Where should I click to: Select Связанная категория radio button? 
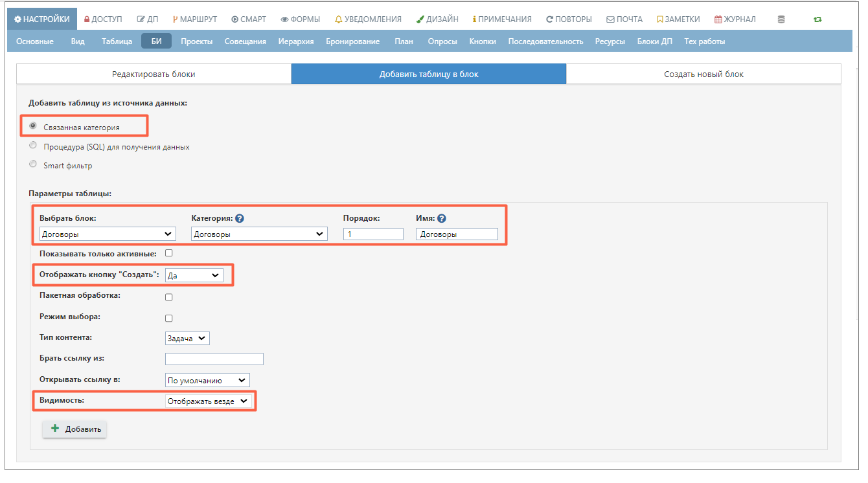click(x=33, y=126)
